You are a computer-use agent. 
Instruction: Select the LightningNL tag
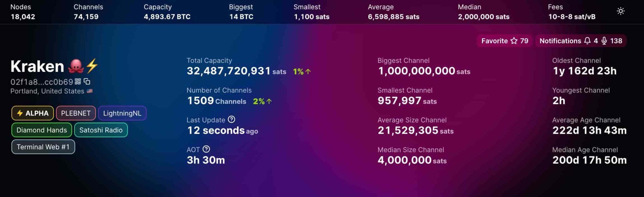(122, 113)
